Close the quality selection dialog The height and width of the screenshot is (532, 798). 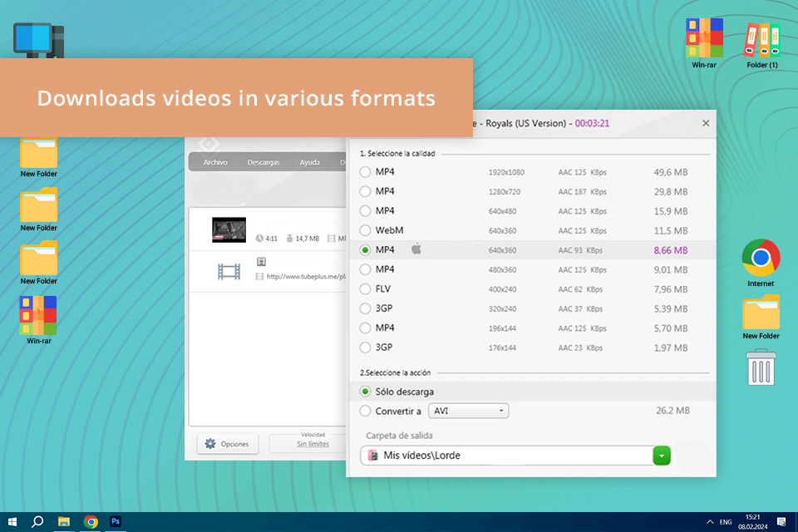706,123
